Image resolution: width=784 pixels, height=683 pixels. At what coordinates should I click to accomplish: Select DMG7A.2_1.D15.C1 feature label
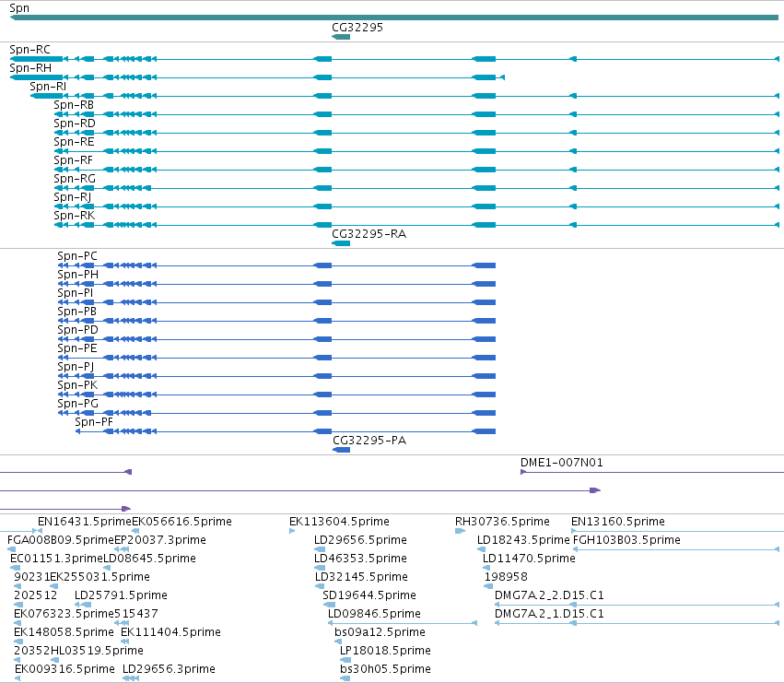click(x=549, y=614)
